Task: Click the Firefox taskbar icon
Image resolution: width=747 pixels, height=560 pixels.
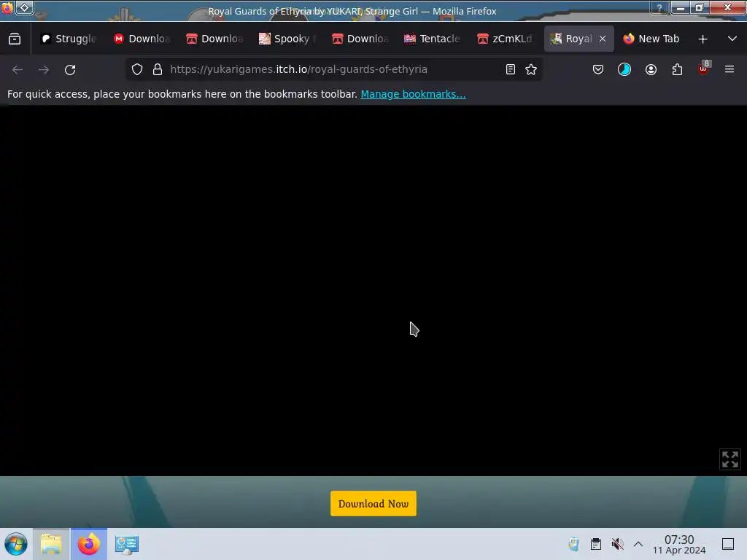Action: click(x=88, y=544)
